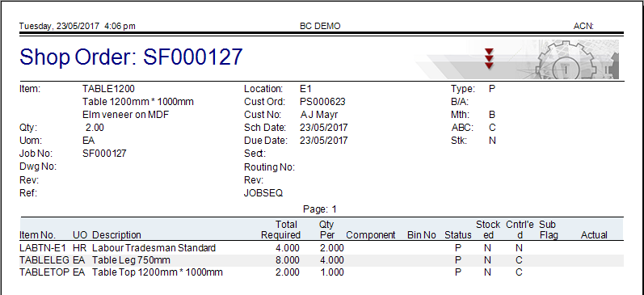The height and width of the screenshot is (295, 644).
Task: Click the Cntrl'ed column header
Action: [x=520, y=230]
